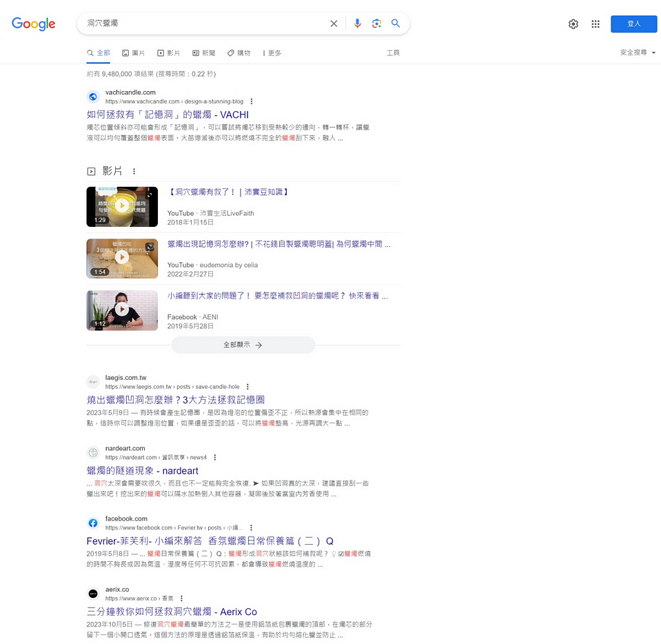The image size is (661, 644).
Task: Open three-dot menu beside 影片 heading
Action: (134, 171)
